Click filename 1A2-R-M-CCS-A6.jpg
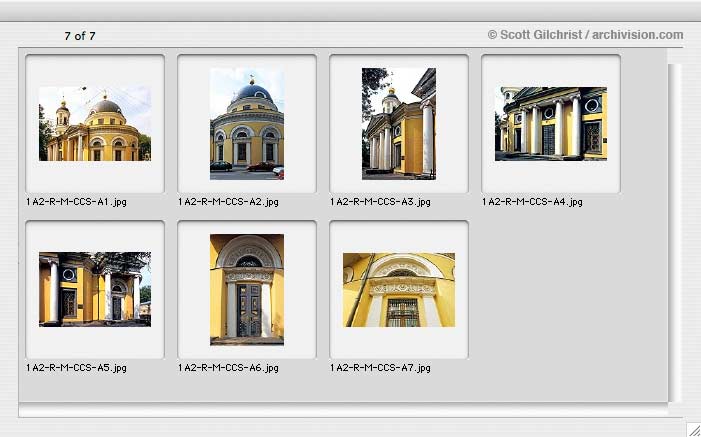The height and width of the screenshot is (437, 701). [228, 368]
